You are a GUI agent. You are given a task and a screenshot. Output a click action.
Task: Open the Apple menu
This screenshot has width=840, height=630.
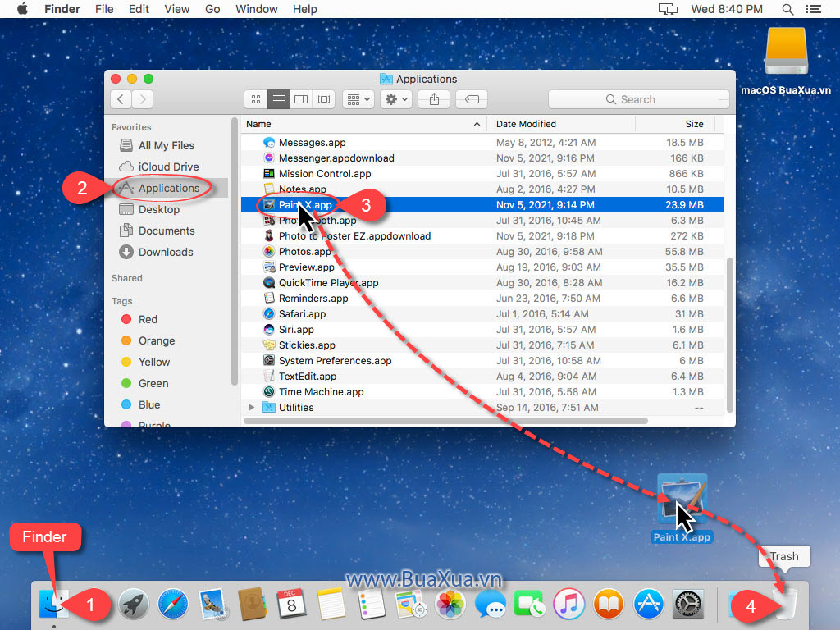(x=22, y=9)
